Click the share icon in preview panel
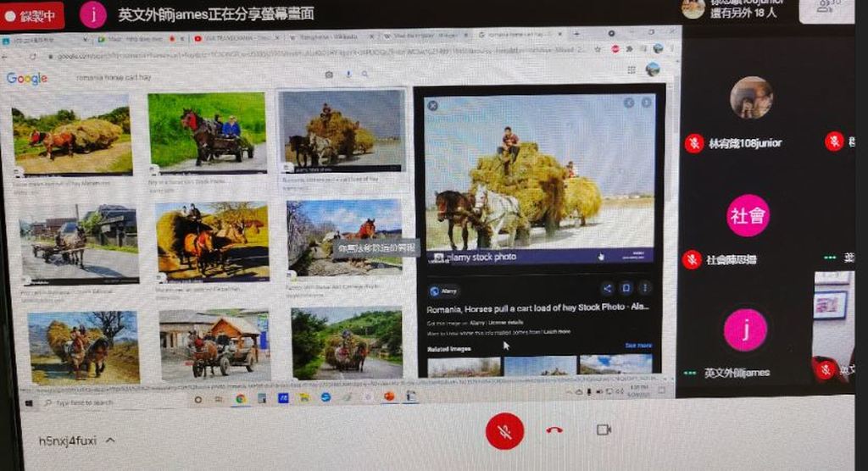The image size is (868, 471). point(607,288)
